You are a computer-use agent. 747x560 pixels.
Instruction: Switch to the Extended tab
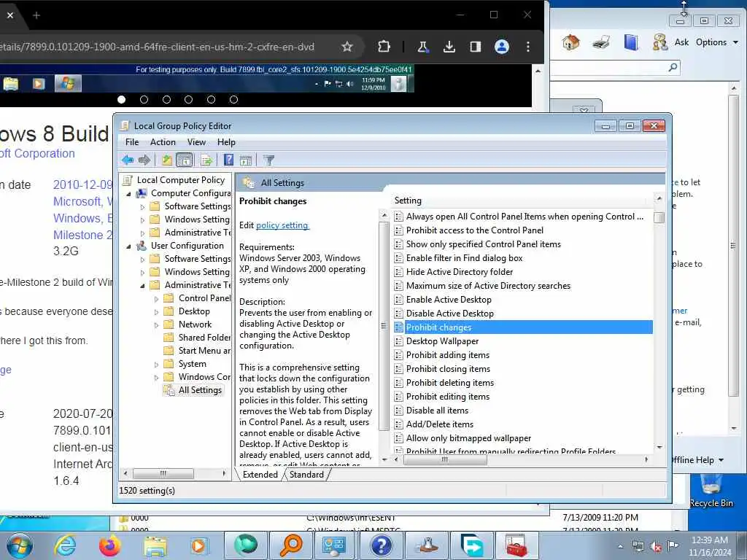[x=260, y=474]
